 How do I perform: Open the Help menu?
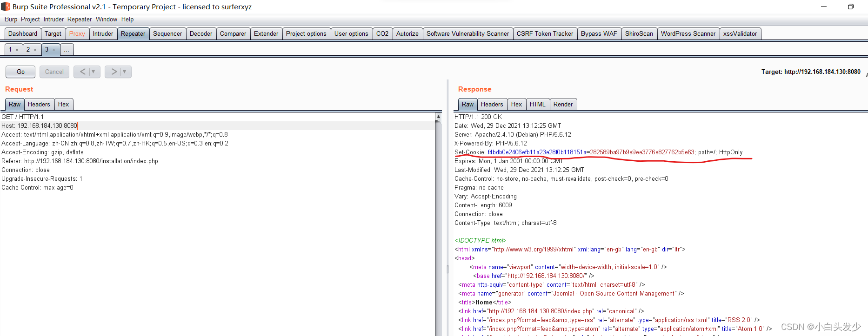(127, 19)
